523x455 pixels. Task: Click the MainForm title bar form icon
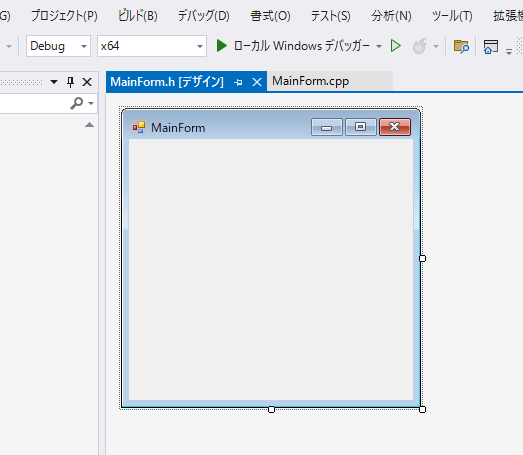click(139, 127)
